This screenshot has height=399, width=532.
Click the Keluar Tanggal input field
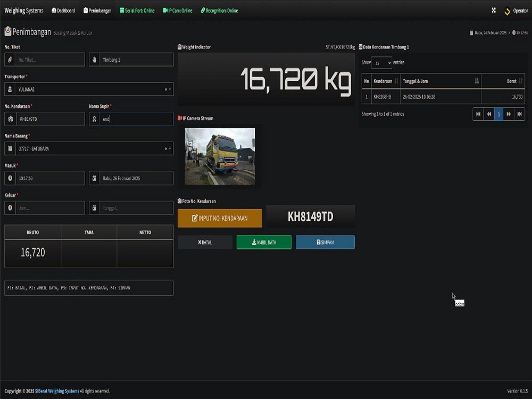[136, 208]
